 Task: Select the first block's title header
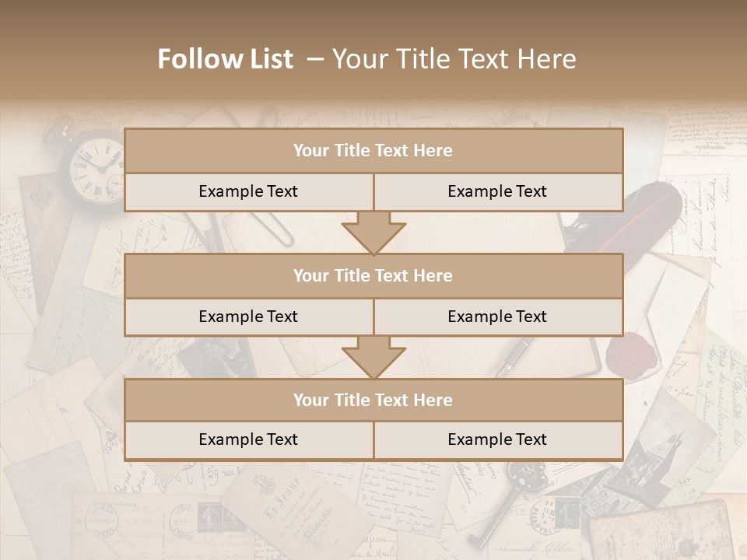(373, 151)
